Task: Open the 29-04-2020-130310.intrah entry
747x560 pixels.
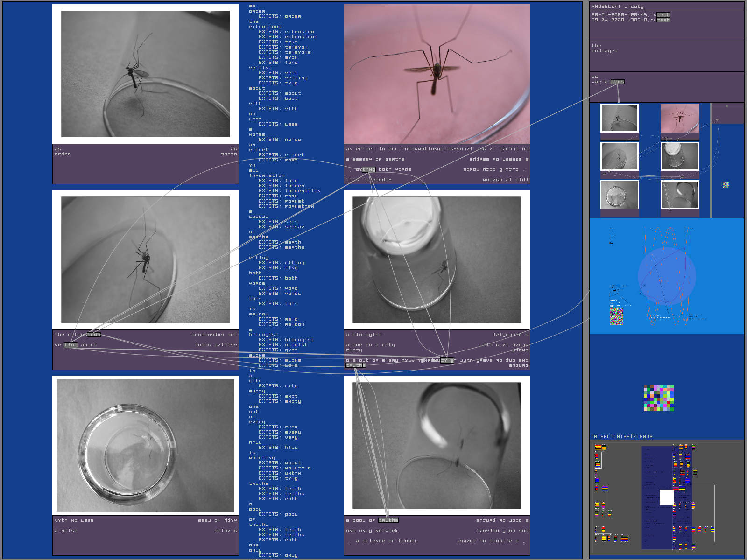Action: [630, 20]
